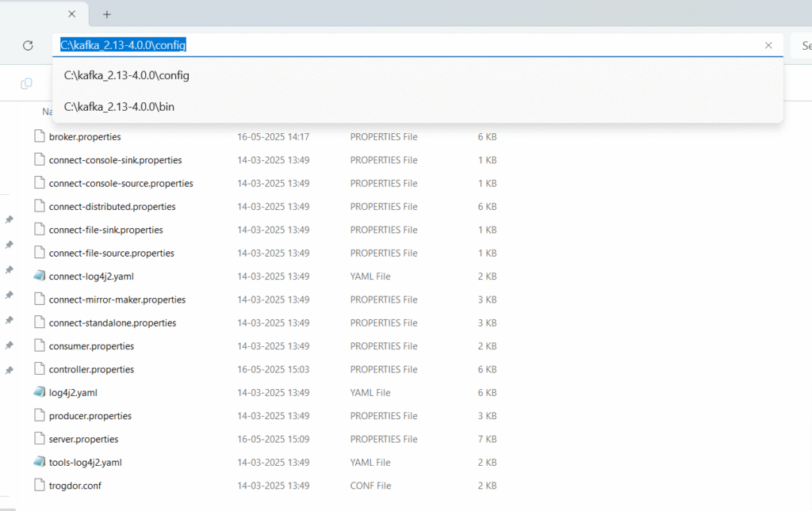Screen dimensions: 812x511
Task: Select the consumer.properties file name
Action: pos(92,346)
